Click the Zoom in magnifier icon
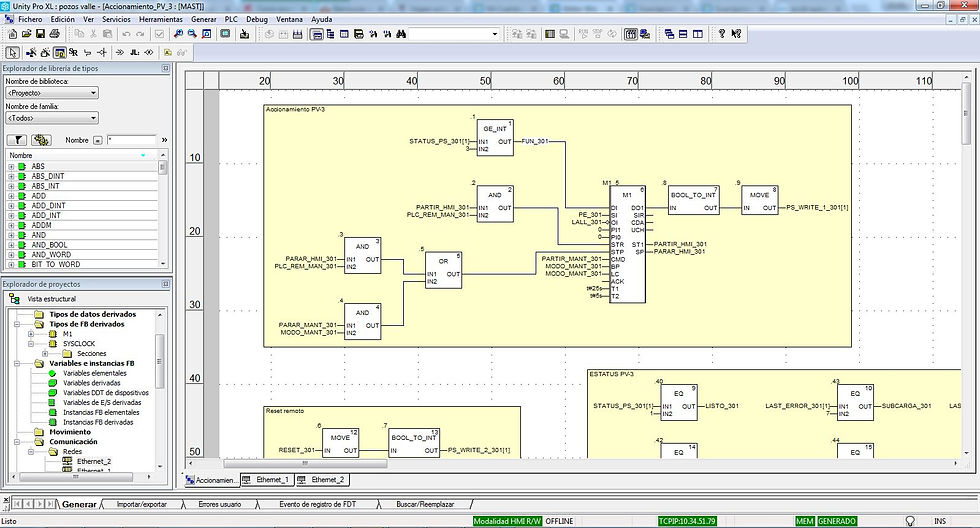Screen dimensions: 980x528 click(x=178, y=34)
